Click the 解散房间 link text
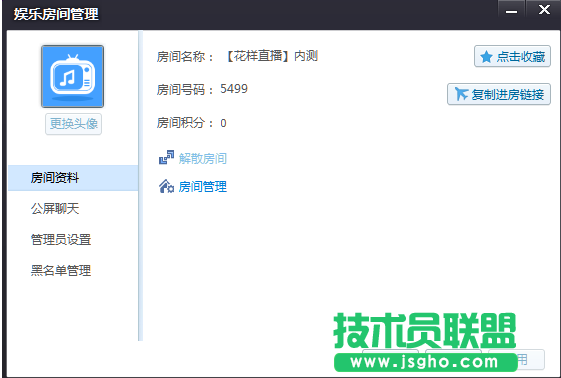Image resolution: width=561 pixels, height=378 pixels. point(203,158)
